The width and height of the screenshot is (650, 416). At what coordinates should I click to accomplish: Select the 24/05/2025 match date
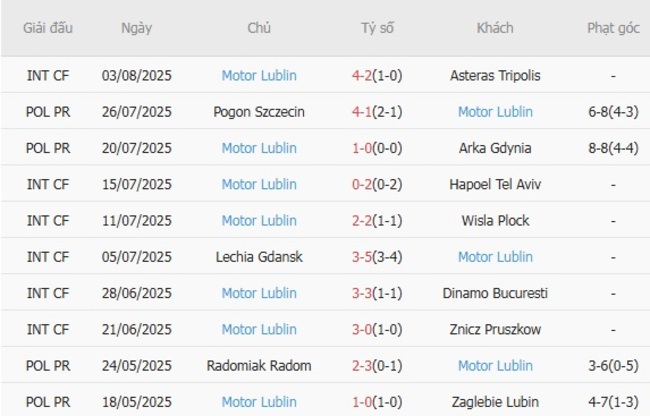tap(137, 366)
